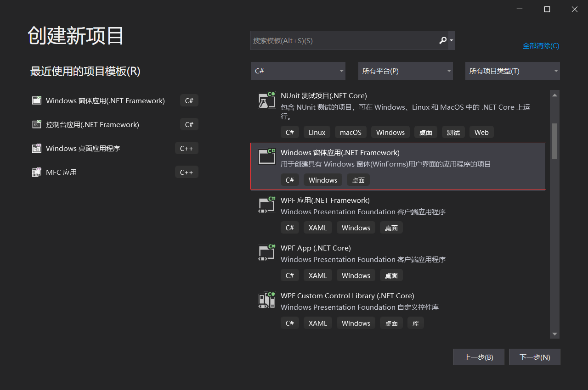The image size is (588, 390).
Task: Click the Linux tag under NUnit template
Action: (317, 132)
